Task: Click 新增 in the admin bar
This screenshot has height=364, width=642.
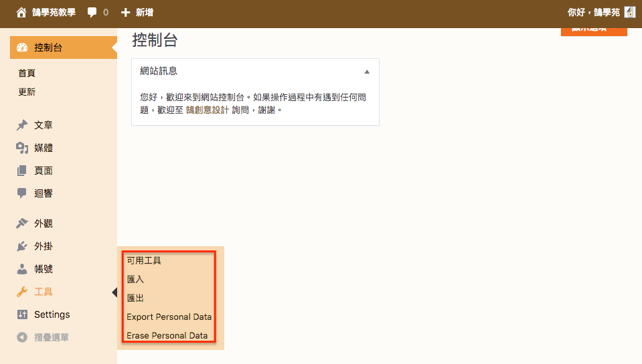Action: (145, 13)
